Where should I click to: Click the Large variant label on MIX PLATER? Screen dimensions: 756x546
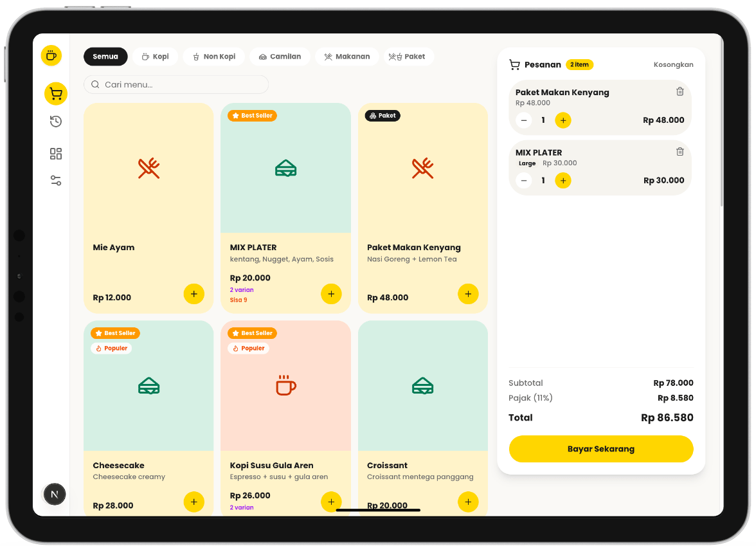[527, 163]
